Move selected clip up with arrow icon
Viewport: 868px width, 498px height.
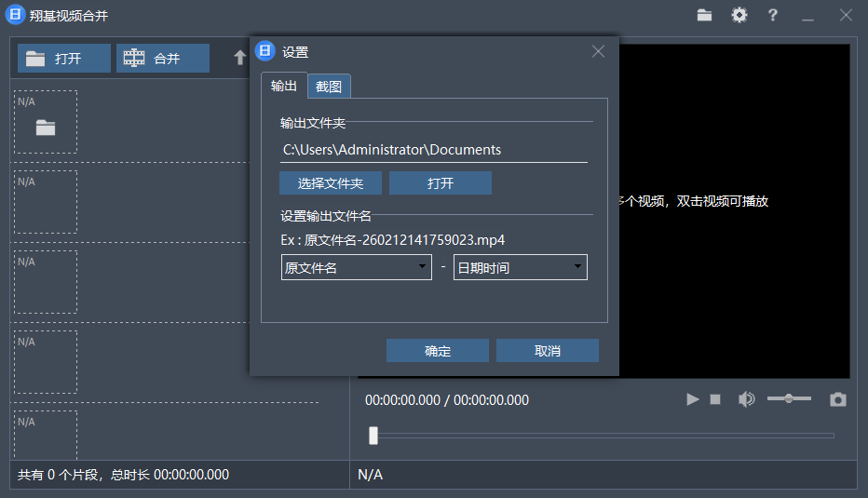pyautogui.click(x=239, y=58)
